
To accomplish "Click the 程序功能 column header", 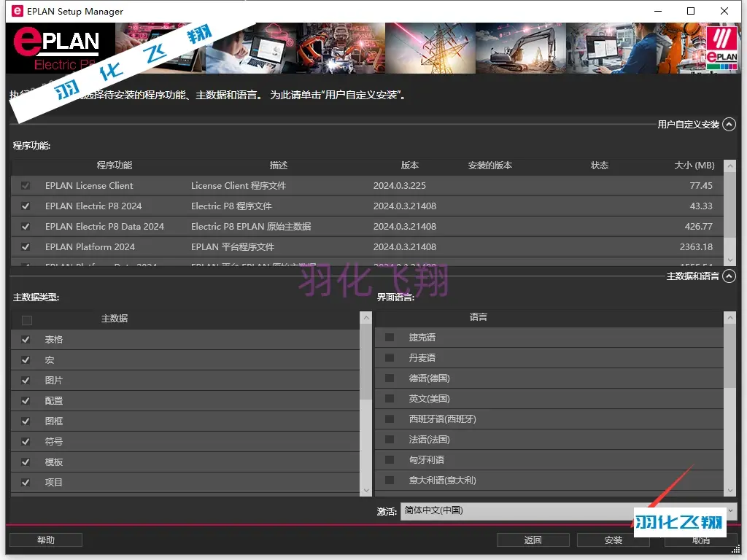I will [x=115, y=166].
